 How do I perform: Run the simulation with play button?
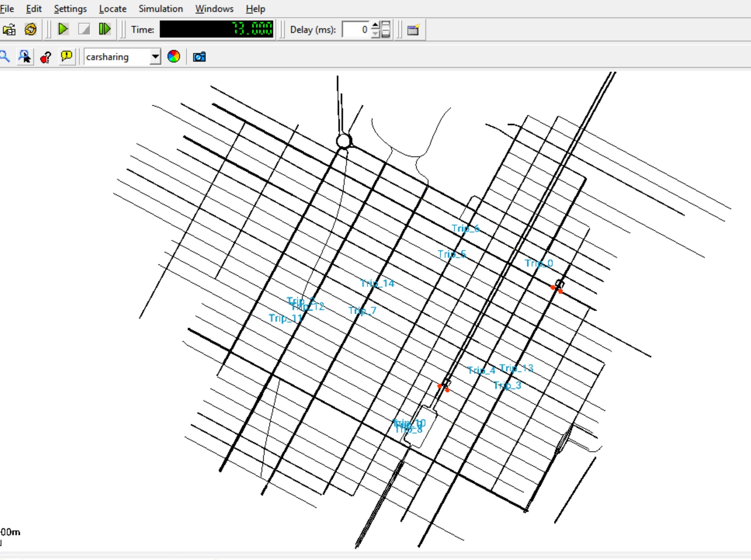[x=63, y=29]
